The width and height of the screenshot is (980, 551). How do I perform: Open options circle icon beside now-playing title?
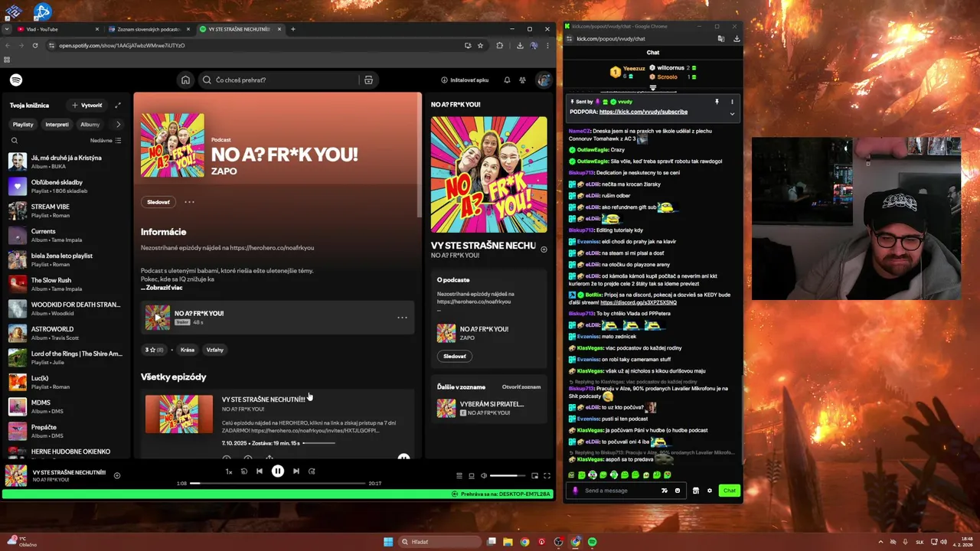point(544,249)
